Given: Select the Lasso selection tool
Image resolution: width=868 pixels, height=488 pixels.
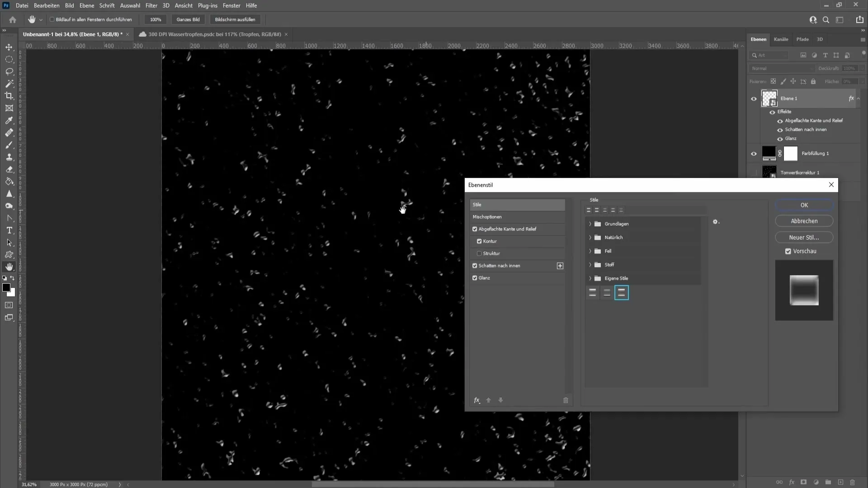Looking at the screenshot, I should pos(9,71).
